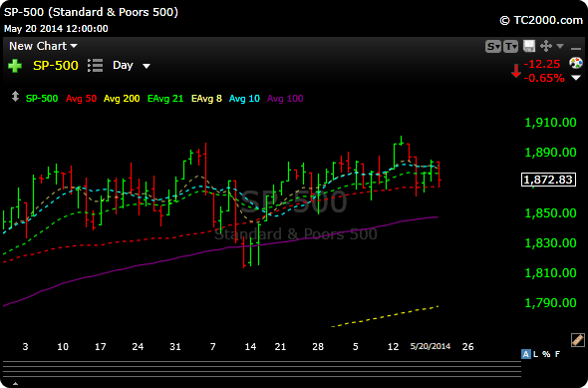Select the EAvg 8 indicator label
Image resolution: width=588 pixels, height=388 pixels.
click(206, 99)
